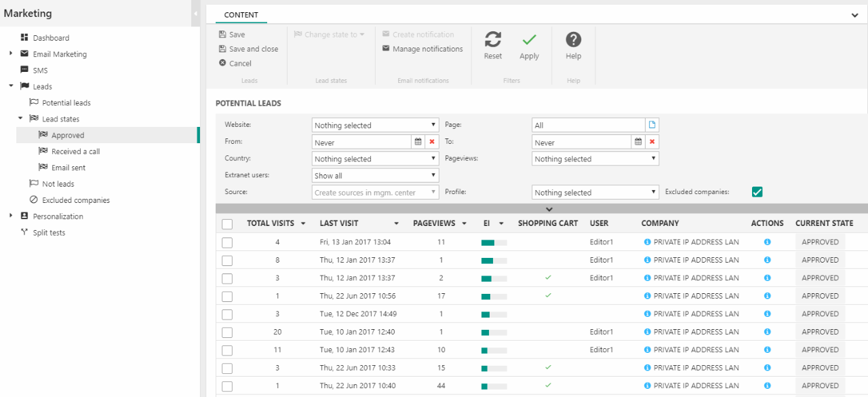Open the Website dropdown
The image size is (868, 397).
pos(375,126)
